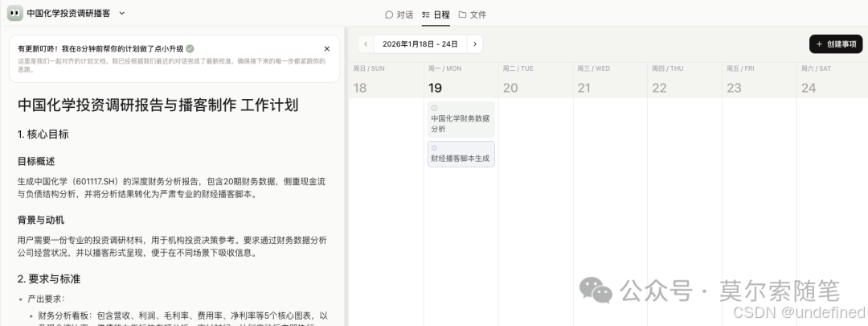The width and height of the screenshot is (868, 326).
Task: Go to next week in calendar
Action: [475, 44]
